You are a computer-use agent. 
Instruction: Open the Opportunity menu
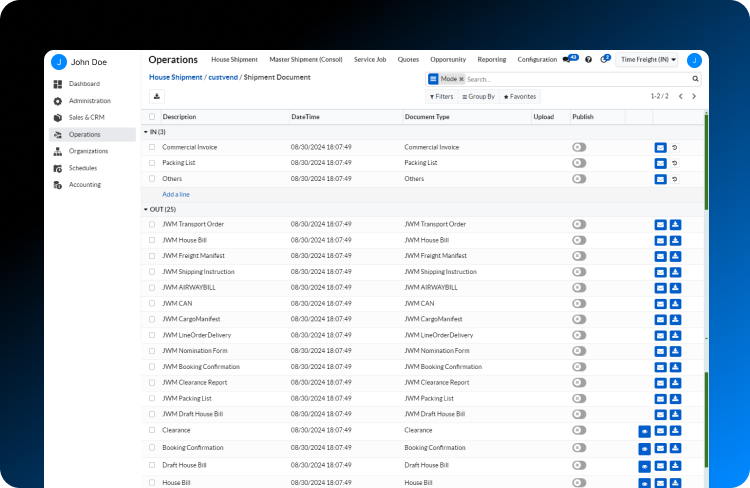tap(448, 60)
